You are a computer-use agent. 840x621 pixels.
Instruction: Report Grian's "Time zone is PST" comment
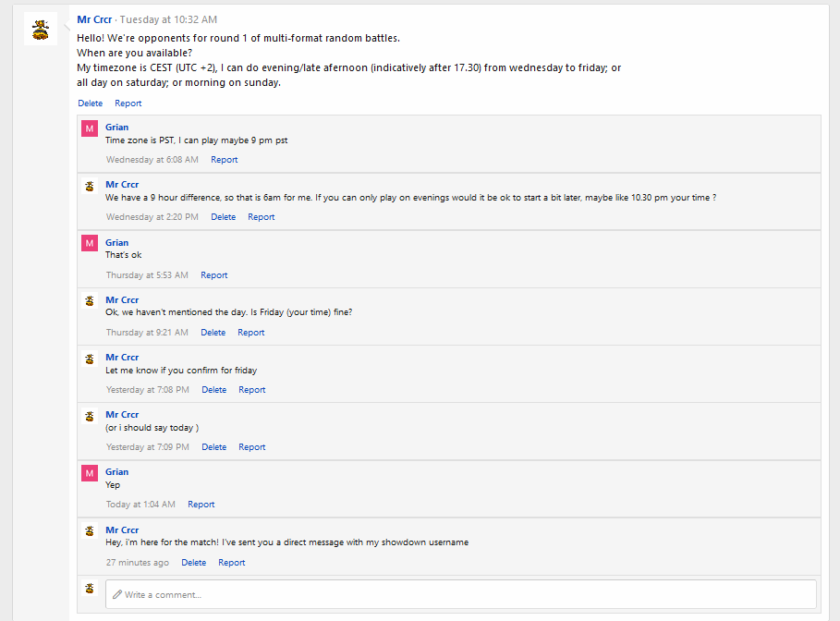click(224, 160)
